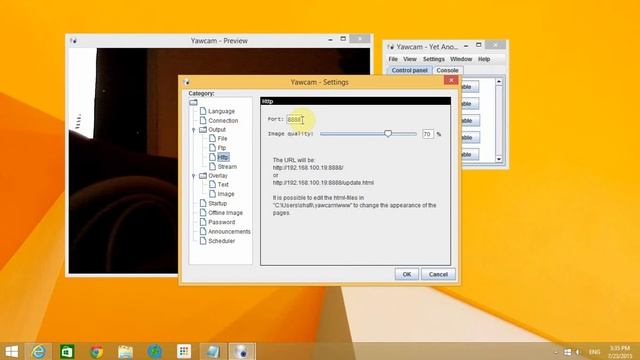The width and height of the screenshot is (640, 360).
Task: Click the image quality percent field
Action: point(427,134)
